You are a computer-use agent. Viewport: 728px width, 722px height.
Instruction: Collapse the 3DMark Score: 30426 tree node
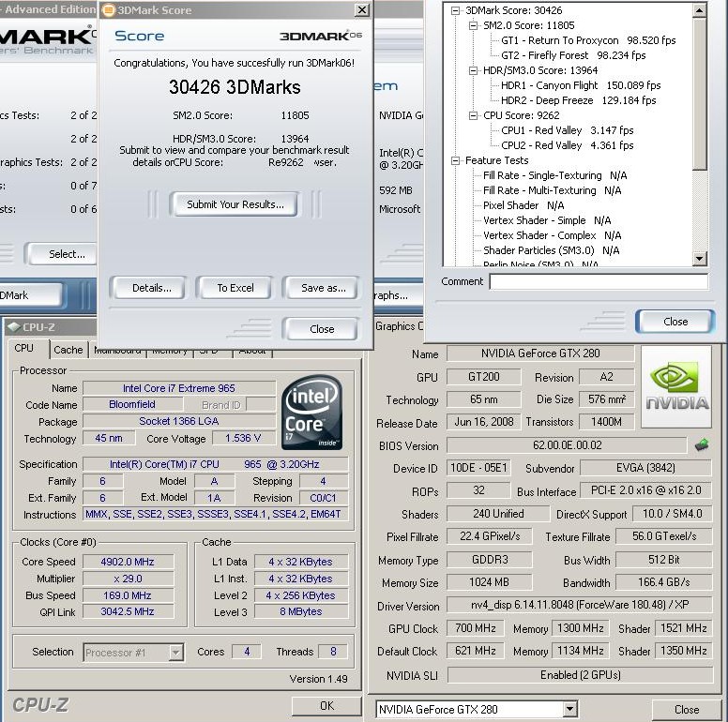[455, 10]
